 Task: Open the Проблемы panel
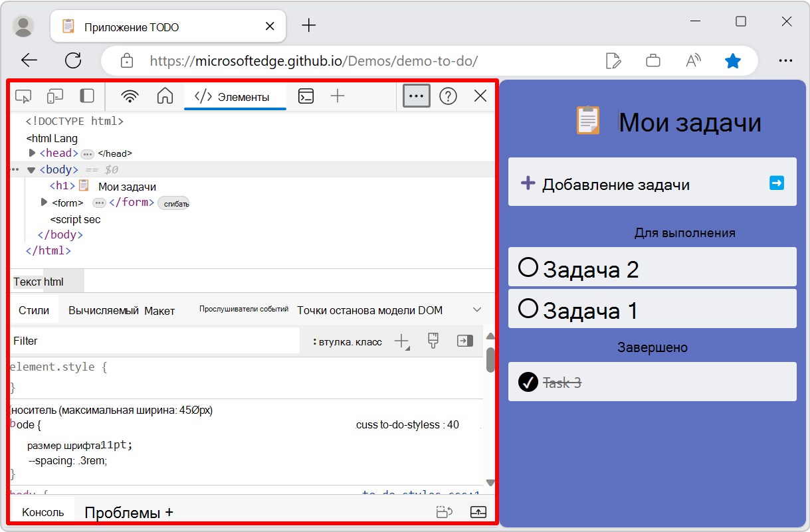click(123, 511)
